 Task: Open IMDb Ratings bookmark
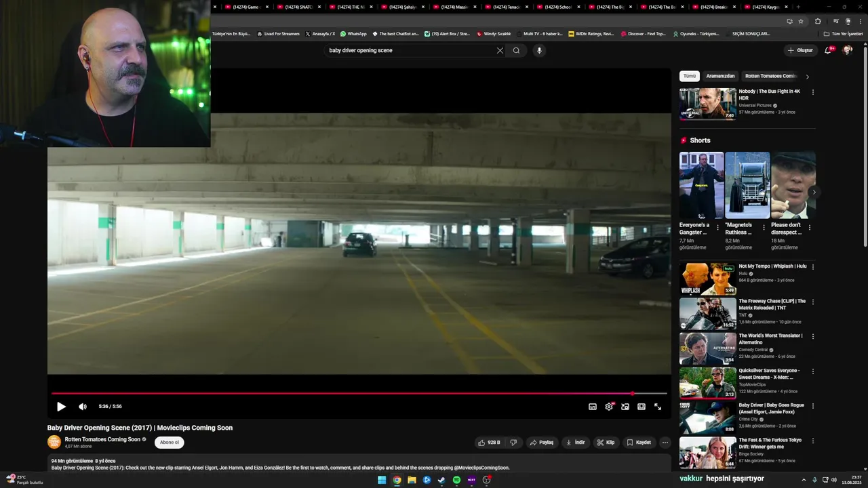pos(591,33)
